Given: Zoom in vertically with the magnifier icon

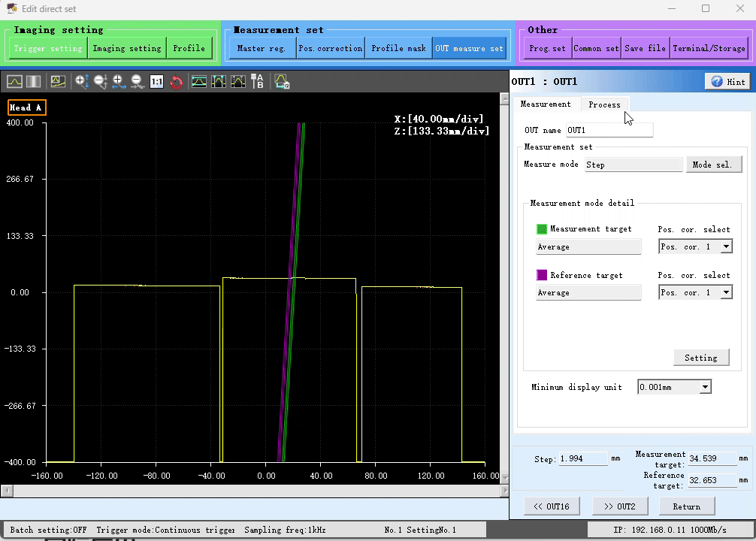Looking at the screenshot, I should tap(81, 81).
